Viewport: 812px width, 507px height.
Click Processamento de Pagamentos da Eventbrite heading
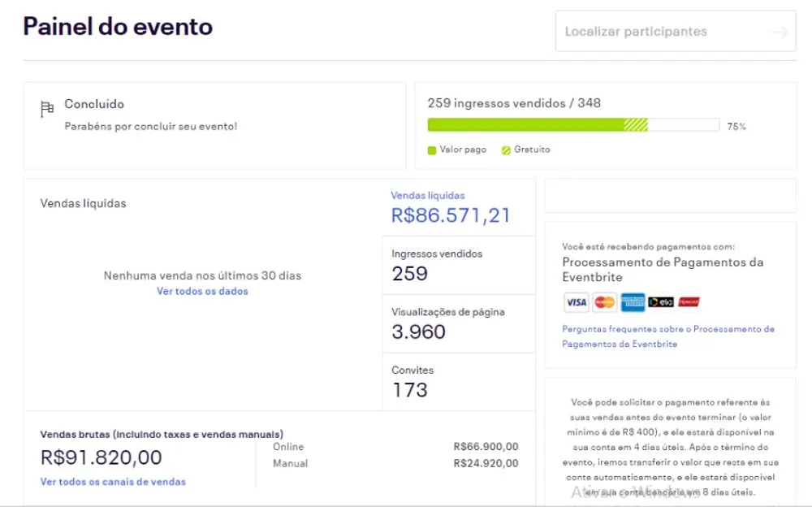point(663,270)
